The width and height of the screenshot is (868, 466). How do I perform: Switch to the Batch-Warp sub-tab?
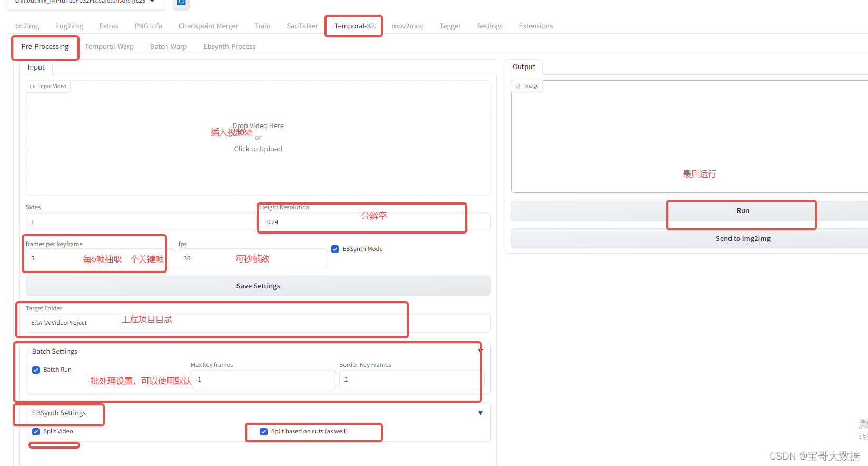(169, 46)
